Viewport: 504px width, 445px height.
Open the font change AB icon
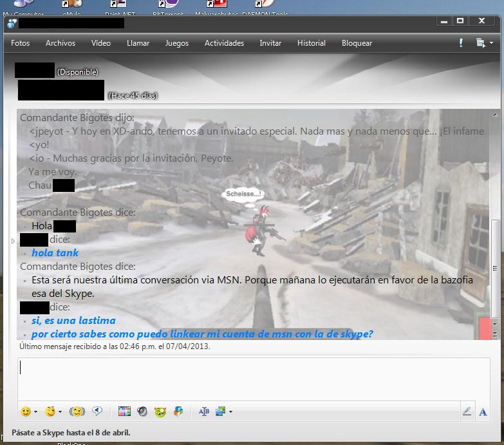coord(204,412)
